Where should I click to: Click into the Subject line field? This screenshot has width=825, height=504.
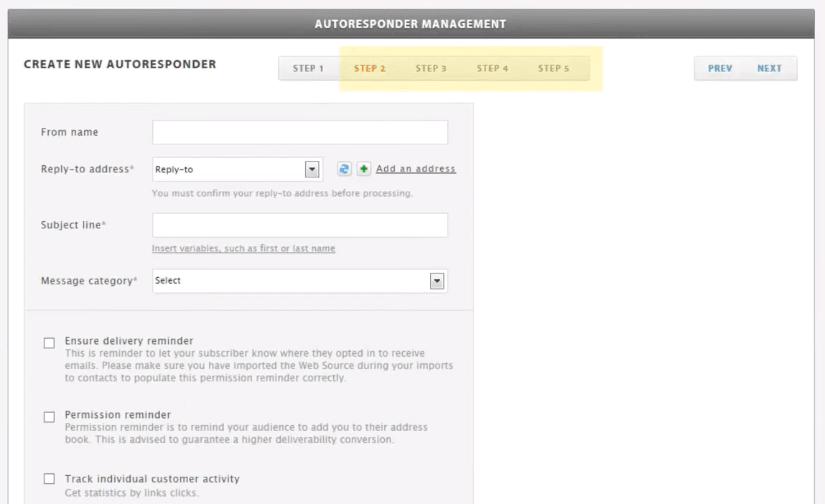[300, 225]
